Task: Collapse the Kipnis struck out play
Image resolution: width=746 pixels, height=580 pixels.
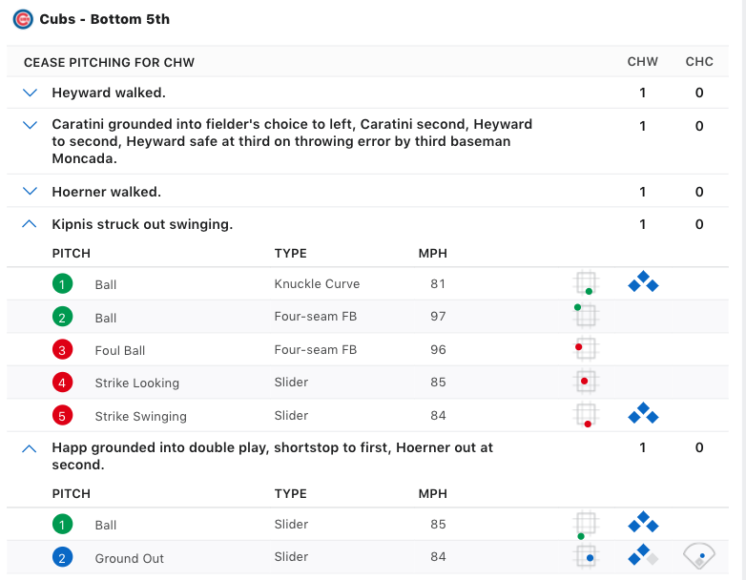Action: [x=30, y=225]
